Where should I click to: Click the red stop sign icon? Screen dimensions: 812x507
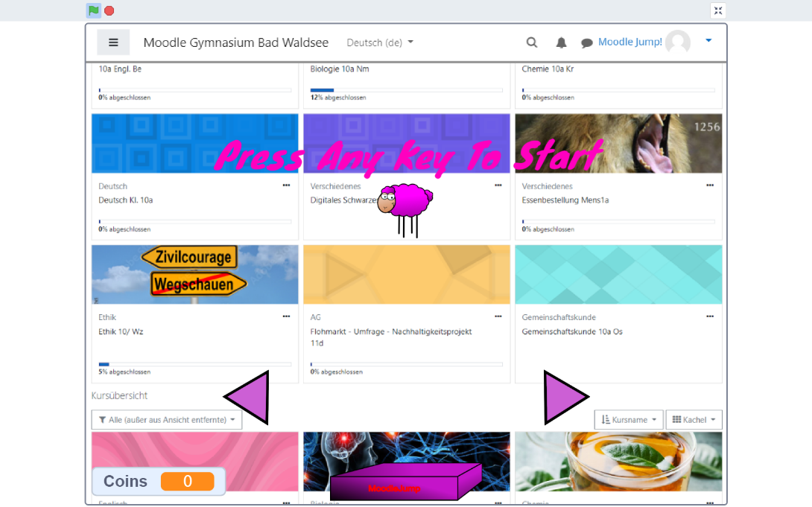pos(110,10)
